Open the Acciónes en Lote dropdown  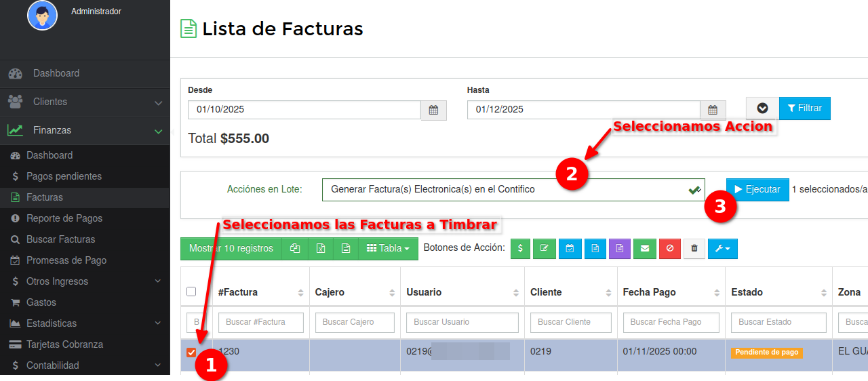click(x=513, y=190)
